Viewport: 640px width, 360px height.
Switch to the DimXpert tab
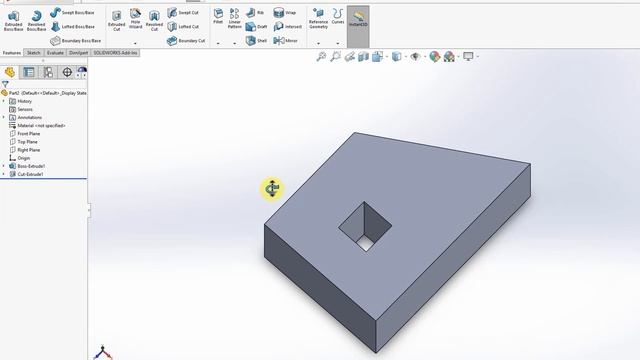coord(78,53)
